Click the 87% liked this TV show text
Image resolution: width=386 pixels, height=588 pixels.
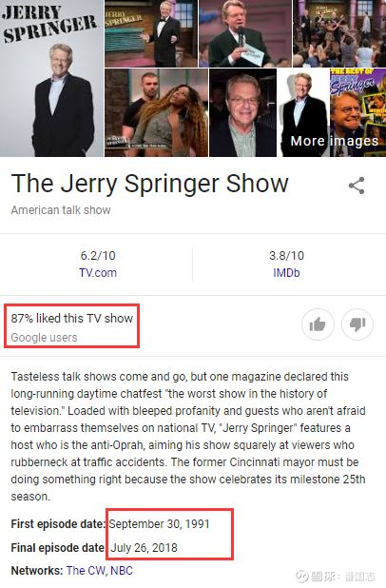tap(72, 318)
